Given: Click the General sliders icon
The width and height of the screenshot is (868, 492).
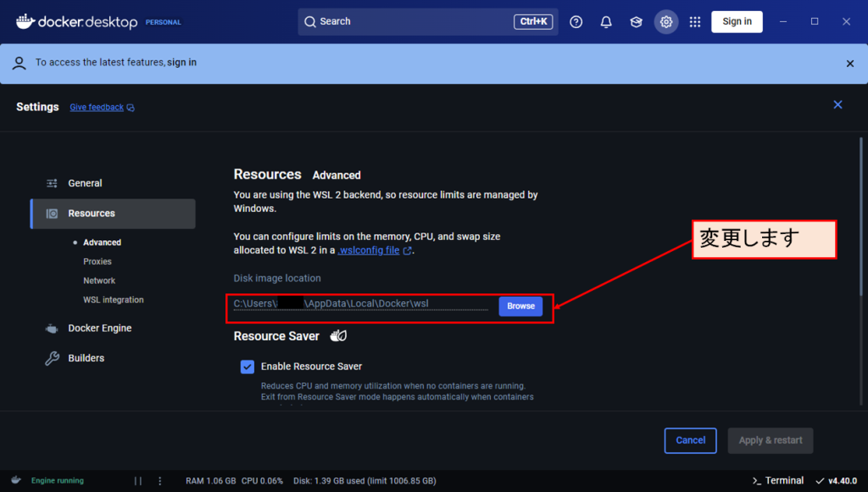Looking at the screenshot, I should coord(52,183).
